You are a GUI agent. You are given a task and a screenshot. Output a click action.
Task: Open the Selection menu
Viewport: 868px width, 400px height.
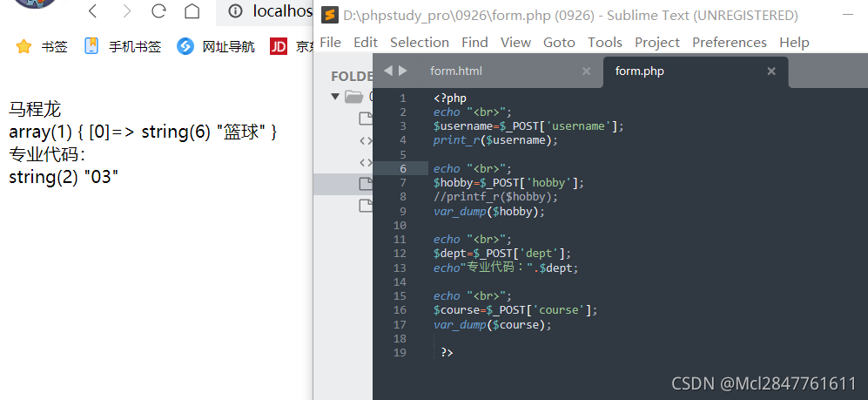[419, 43]
